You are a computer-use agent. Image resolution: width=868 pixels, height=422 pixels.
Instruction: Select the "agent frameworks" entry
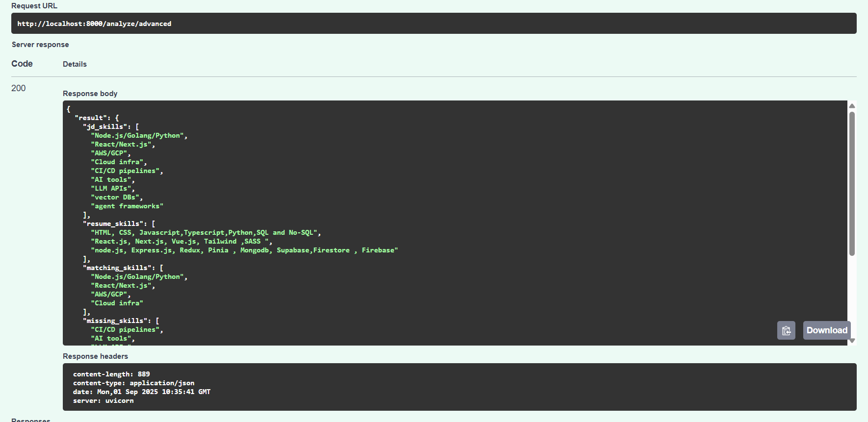coord(127,206)
